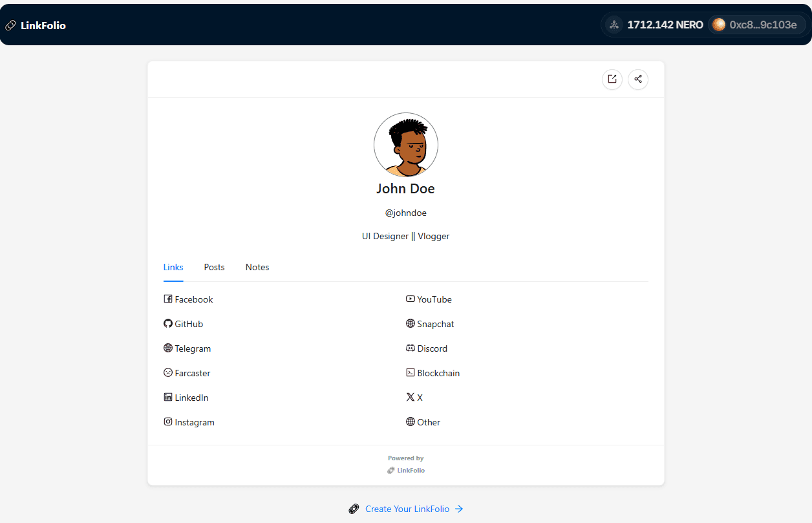This screenshot has width=812, height=523.
Task: Open the Instagram link
Action: click(x=195, y=422)
